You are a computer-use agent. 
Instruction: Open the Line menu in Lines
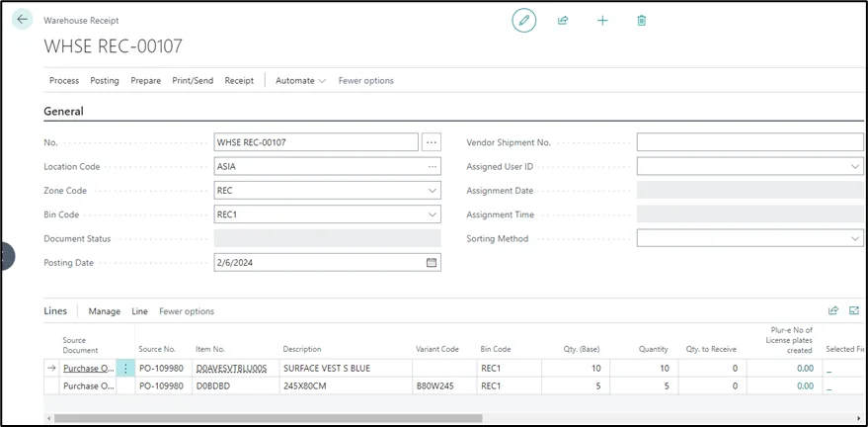pyautogui.click(x=139, y=311)
